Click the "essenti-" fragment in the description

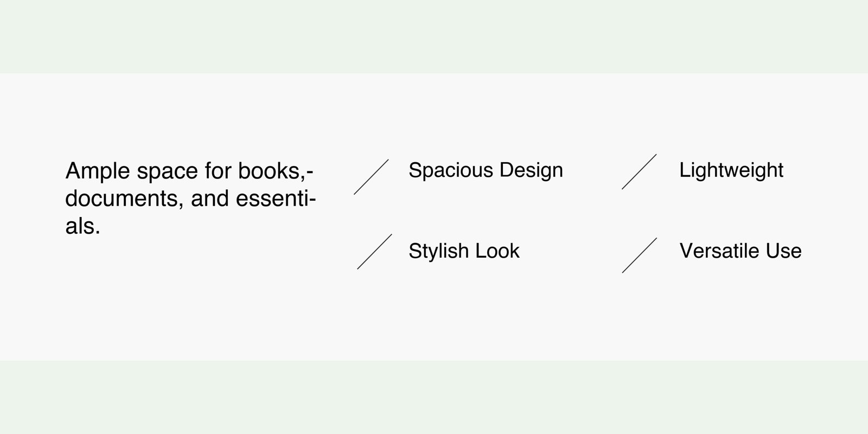pos(276,199)
